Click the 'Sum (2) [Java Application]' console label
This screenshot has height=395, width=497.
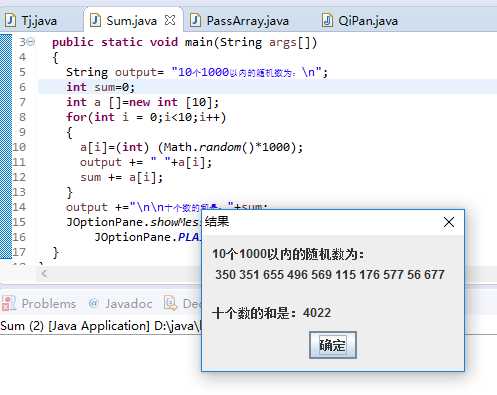click(x=75, y=326)
